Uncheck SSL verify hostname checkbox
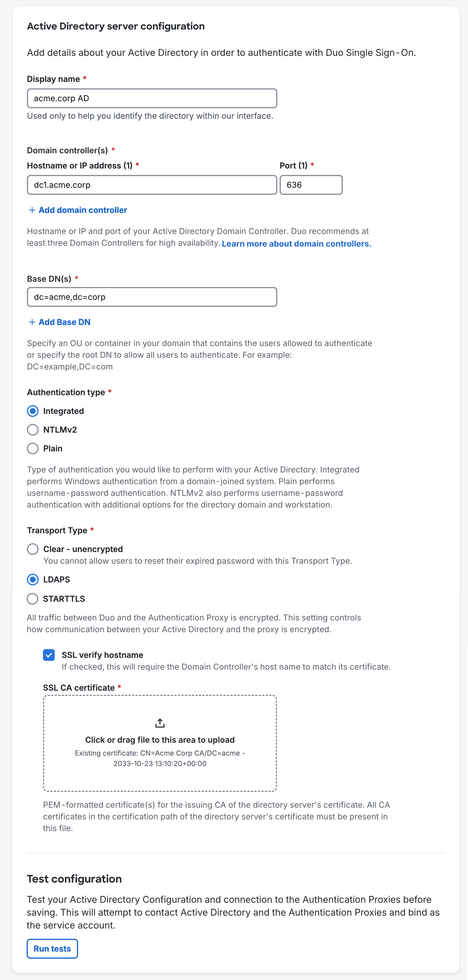Screen dimensions: 468x980 click(49, 655)
